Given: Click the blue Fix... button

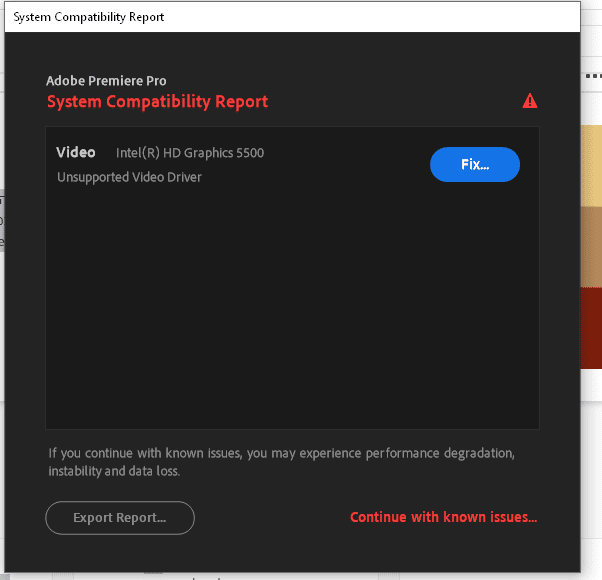Looking at the screenshot, I should [x=475, y=164].
